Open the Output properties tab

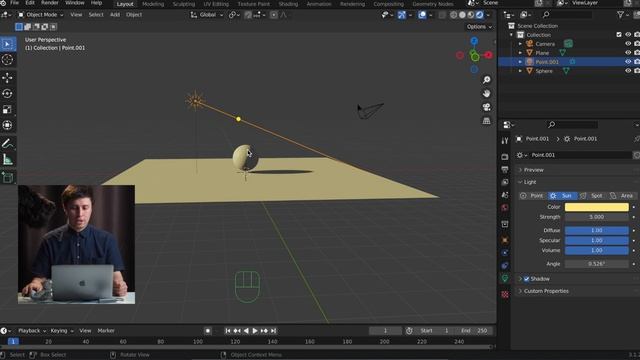(x=505, y=169)
